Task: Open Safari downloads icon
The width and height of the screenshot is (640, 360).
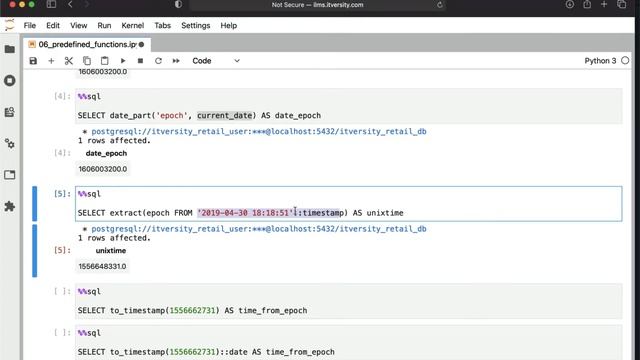Action: coord(570,4)
